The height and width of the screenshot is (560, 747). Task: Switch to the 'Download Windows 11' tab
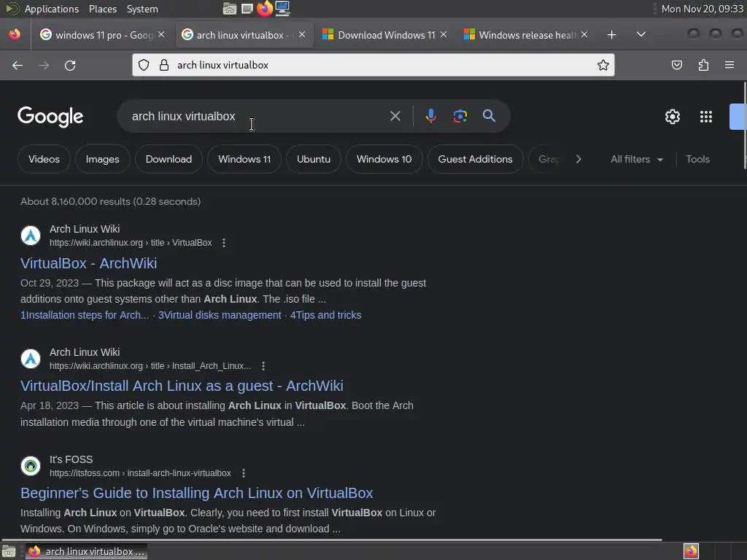[x=385, y=35]
